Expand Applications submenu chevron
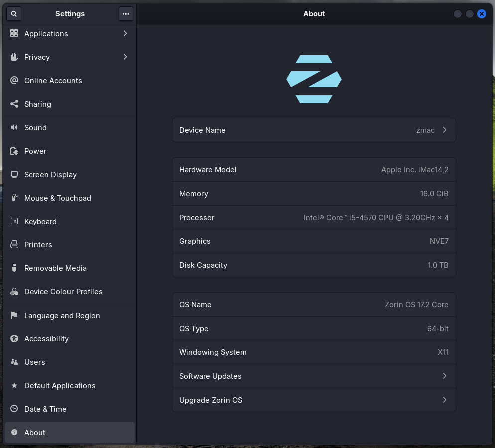The width and height of the screenshot is (495, 448). coord(125,33)
